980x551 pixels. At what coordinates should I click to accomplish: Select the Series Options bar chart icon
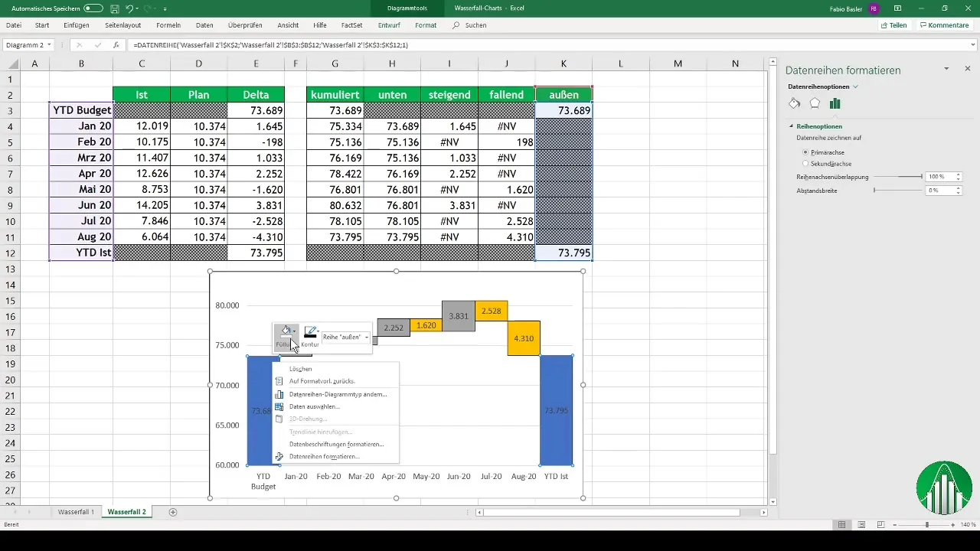(x=835, y=103)
